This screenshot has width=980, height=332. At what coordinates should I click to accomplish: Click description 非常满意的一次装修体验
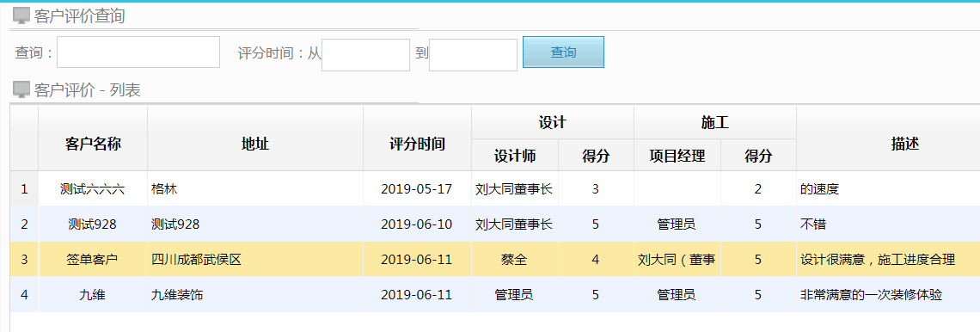click(x=871, y=294)
